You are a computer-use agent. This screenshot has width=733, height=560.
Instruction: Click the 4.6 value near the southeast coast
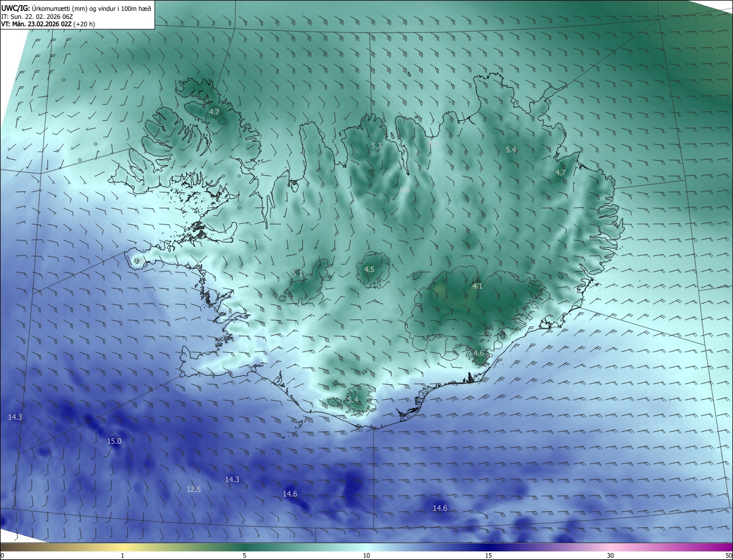[479, 353]
